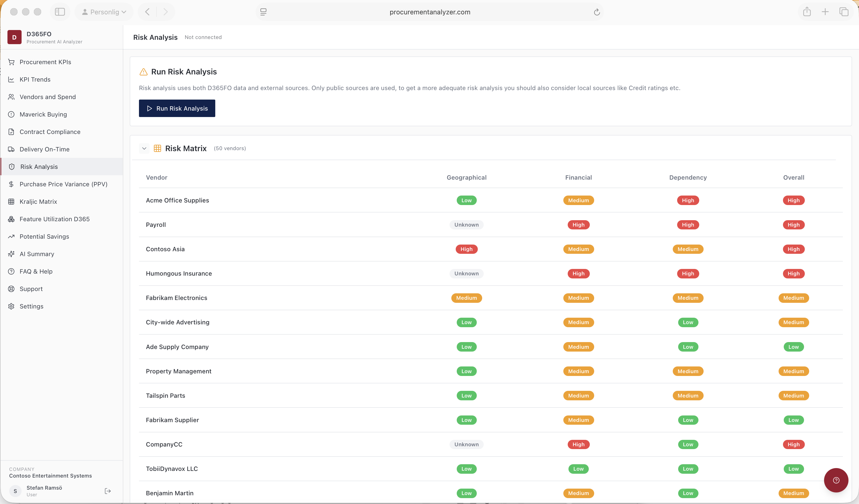Viewport: 859px width, 504px height.
Task: Open the floating red help button
Action: click(x=836, y=480)
